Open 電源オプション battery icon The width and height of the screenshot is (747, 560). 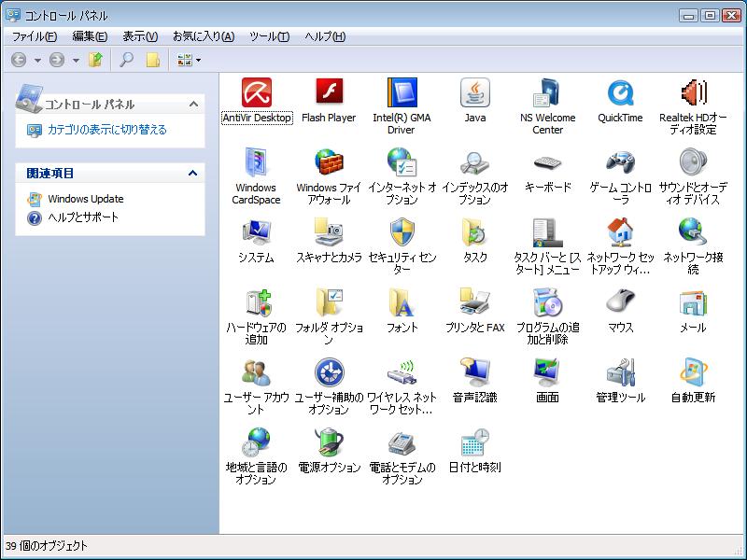point(329,442)
